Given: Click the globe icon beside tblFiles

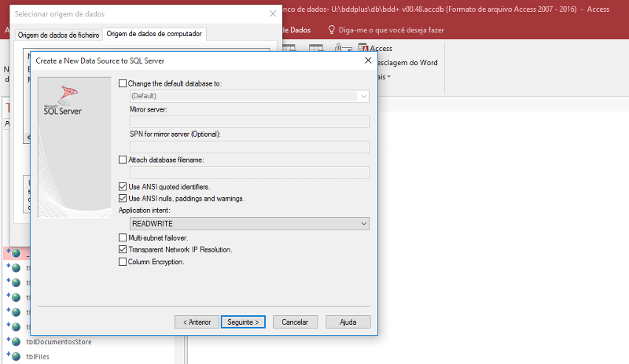Looking at the screenshot, I should tap(16, 356).
